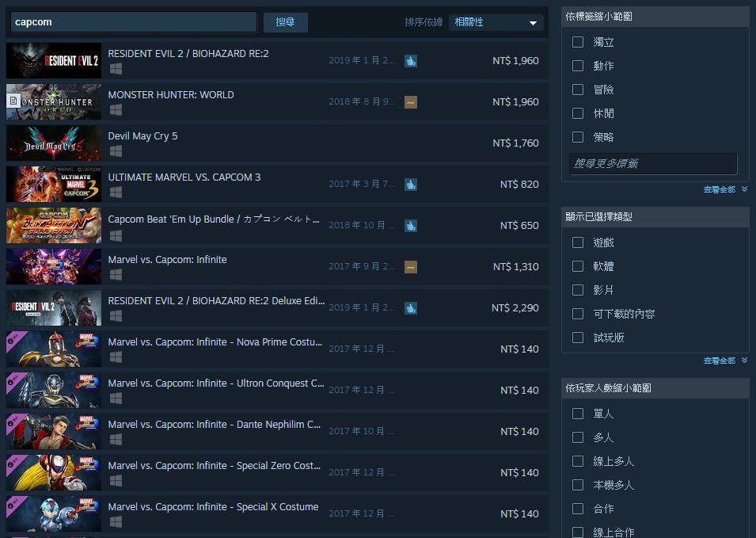
Task: Open Capcom Beat 'Em Up Bundle thumbnail
Action: [x=54, y=225]
